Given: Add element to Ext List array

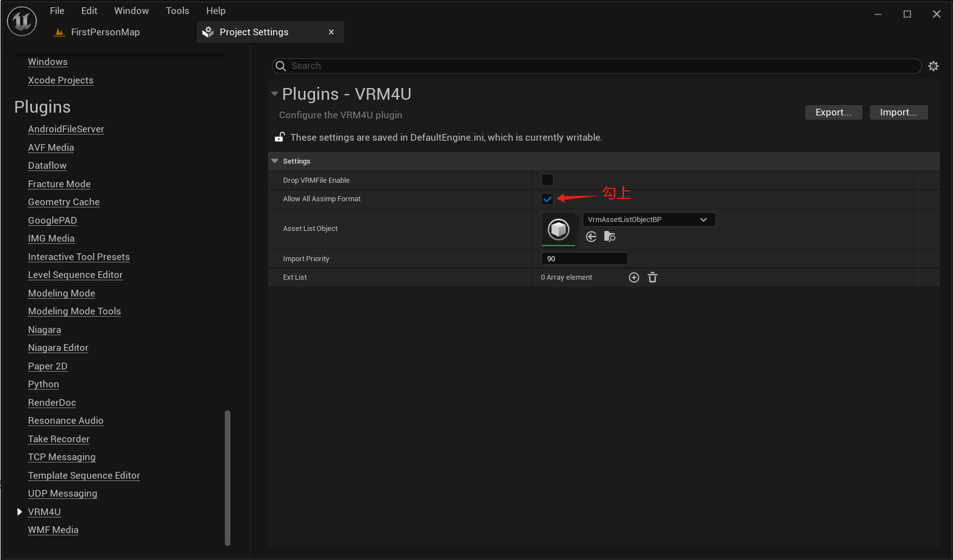Looking at the screenshot, I should (634, 277).
